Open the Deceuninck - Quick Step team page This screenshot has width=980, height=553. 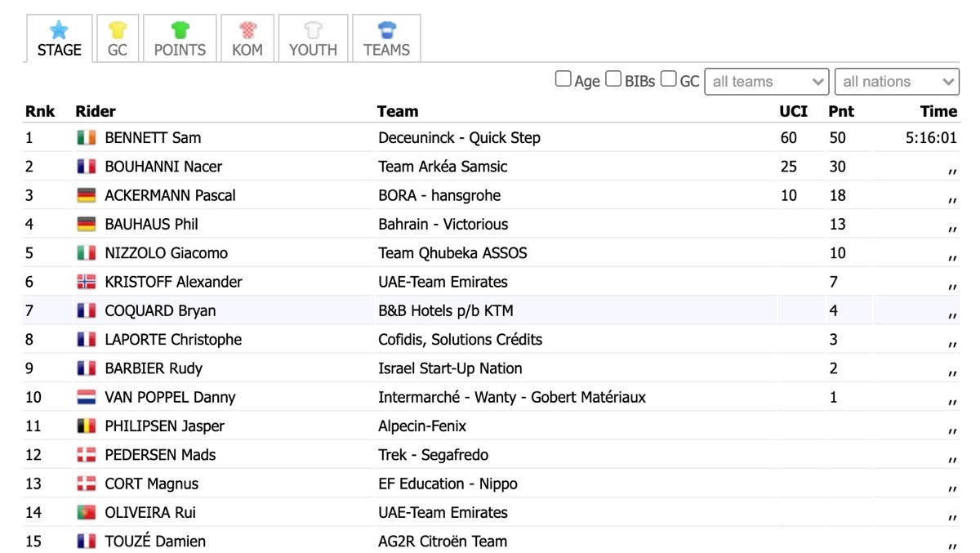[459, 138]
